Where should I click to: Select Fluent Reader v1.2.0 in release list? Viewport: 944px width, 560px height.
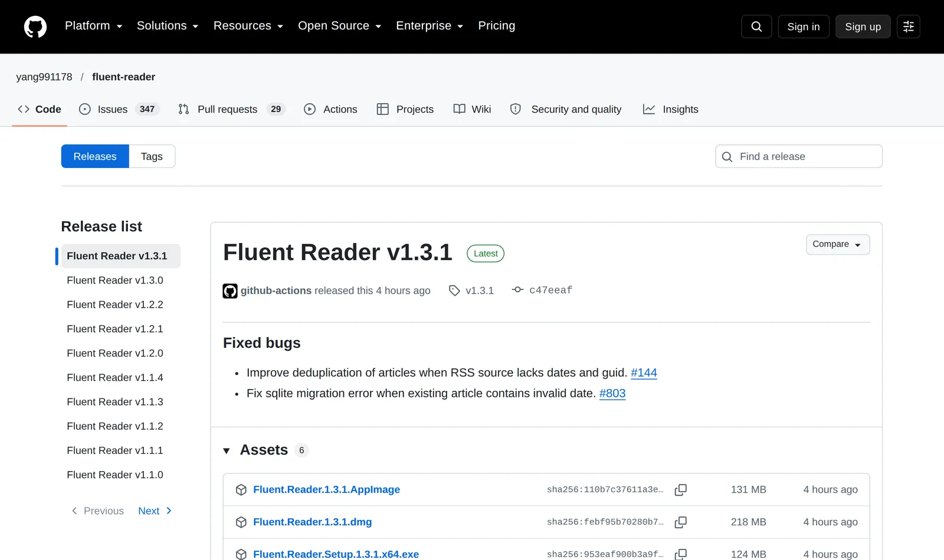click(115, 354)
